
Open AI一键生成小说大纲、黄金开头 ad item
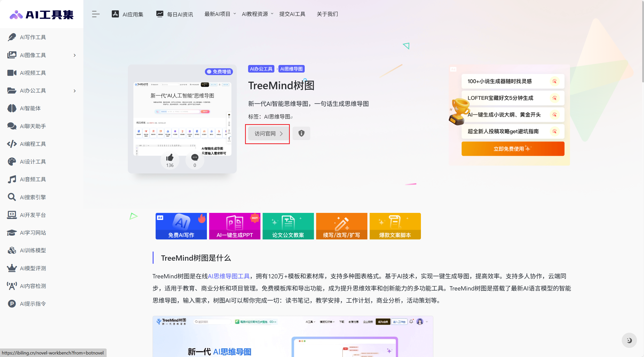(x=513, y=115)
